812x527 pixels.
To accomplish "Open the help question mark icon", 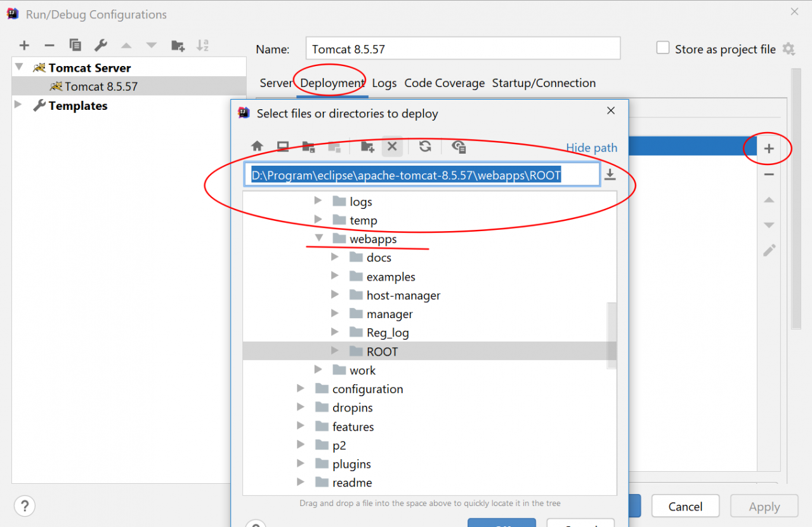I will [25, 506].
